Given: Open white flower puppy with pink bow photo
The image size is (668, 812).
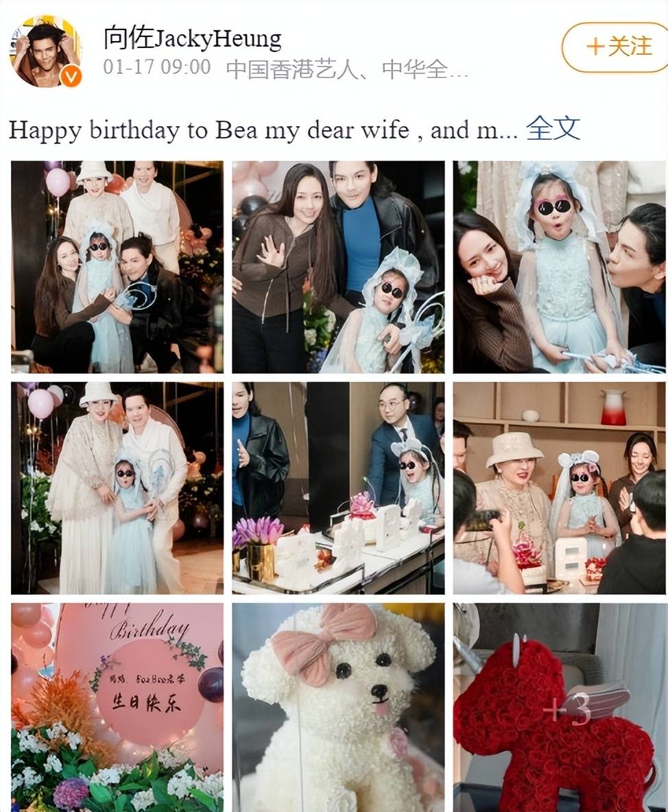Looking at the screenshot, I should pyautogui.click(x=338, y=707).
